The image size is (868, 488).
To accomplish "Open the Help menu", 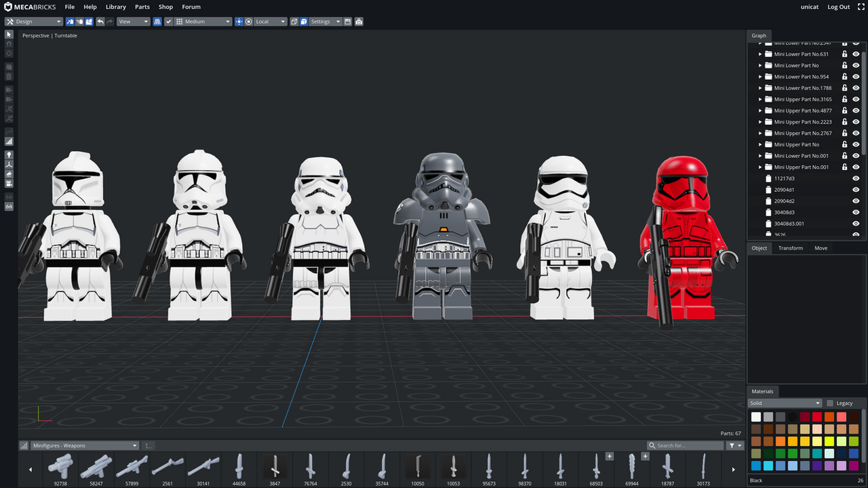I will (x=90, y=7).
